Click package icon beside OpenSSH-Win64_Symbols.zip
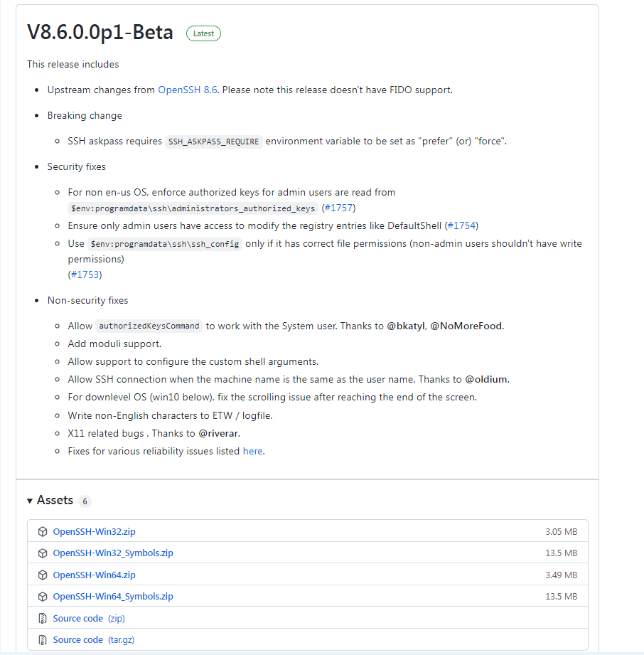Viewport: 644px width, 655px height. 43,597
